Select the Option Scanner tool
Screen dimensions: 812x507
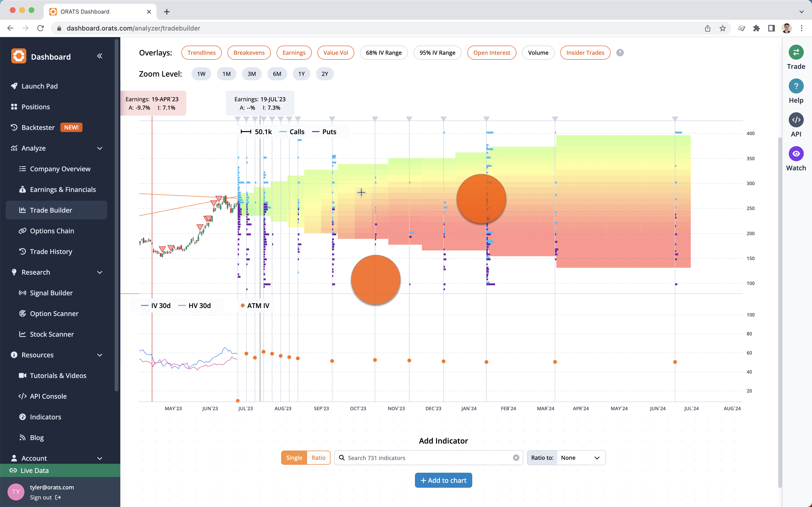click(x=54, y=313)
